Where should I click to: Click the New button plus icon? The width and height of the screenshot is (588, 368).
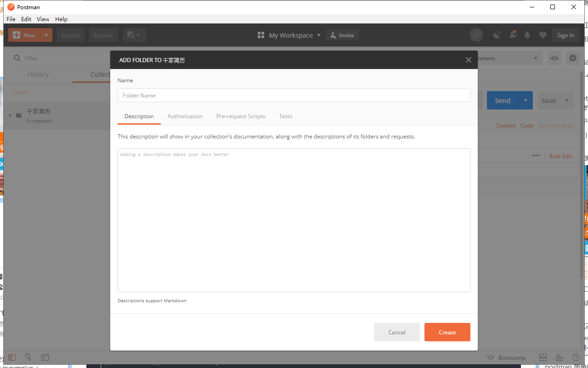[x=17, y=35]
